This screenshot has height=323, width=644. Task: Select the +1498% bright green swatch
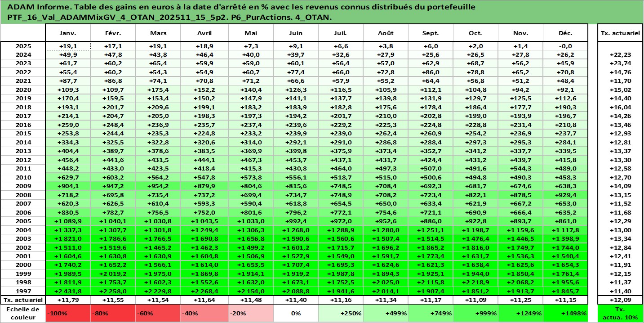565,313
